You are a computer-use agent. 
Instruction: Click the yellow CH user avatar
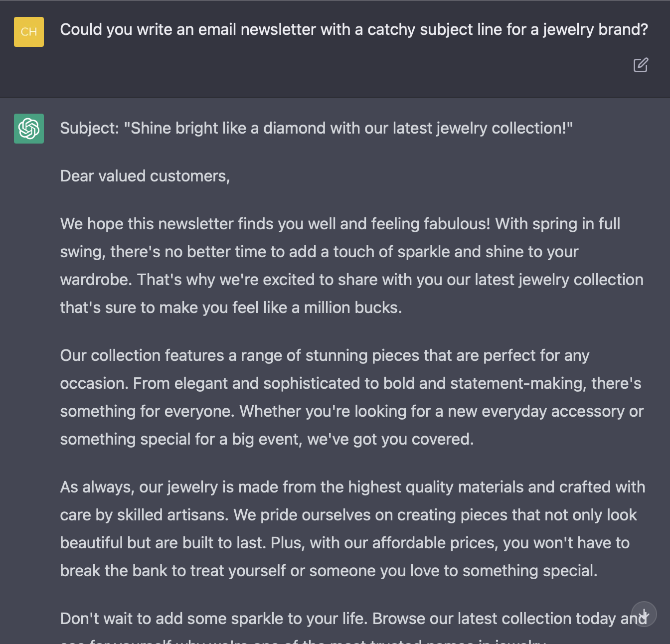[x=29, y=32]
